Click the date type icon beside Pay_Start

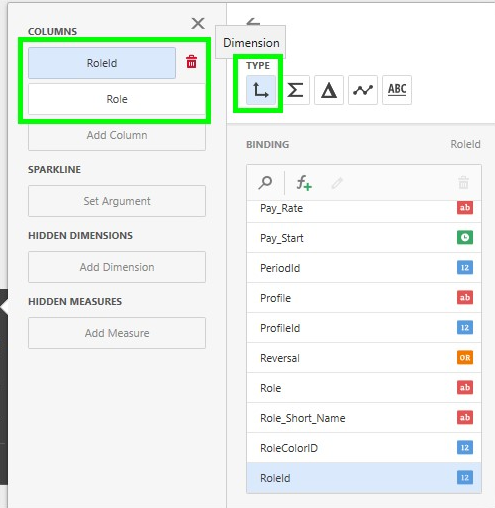click(465, 237)
